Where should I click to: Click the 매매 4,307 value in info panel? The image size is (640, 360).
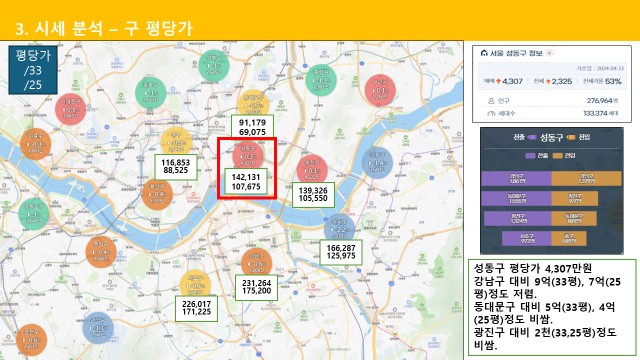(503, 81)
